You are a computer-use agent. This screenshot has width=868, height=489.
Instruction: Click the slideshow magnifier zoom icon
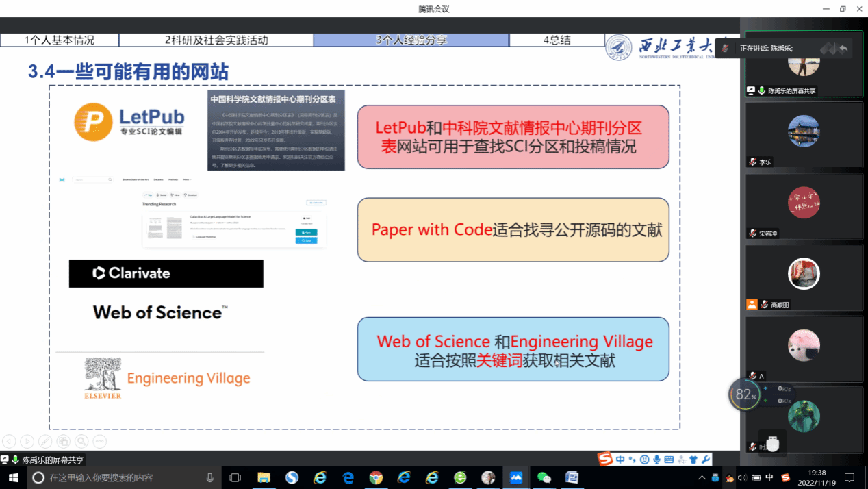click(x=81, y=441)
